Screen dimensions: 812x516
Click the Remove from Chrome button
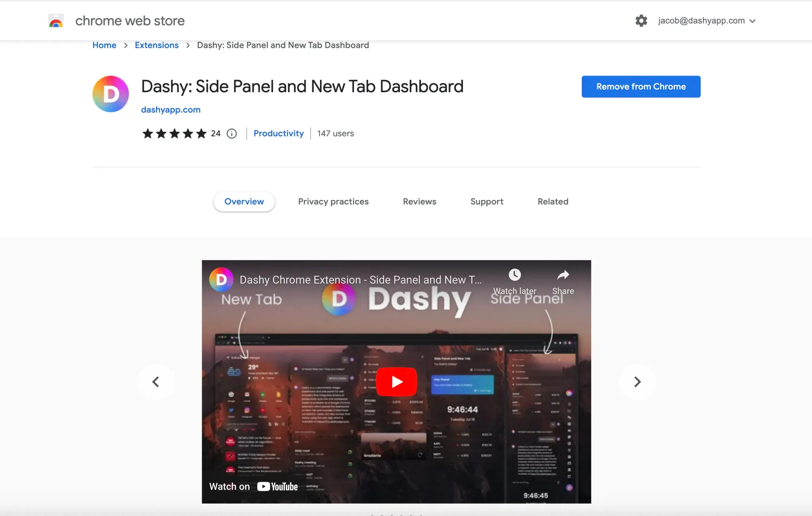(x=641, y=87)
